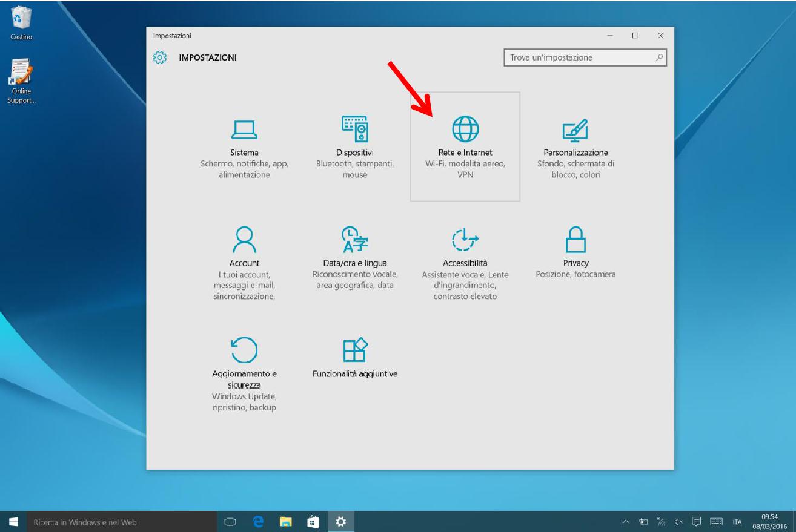The image size is (796, 532).
Task: Click the IMPOSTAZIONI heading text
Action: click(208, 57)
